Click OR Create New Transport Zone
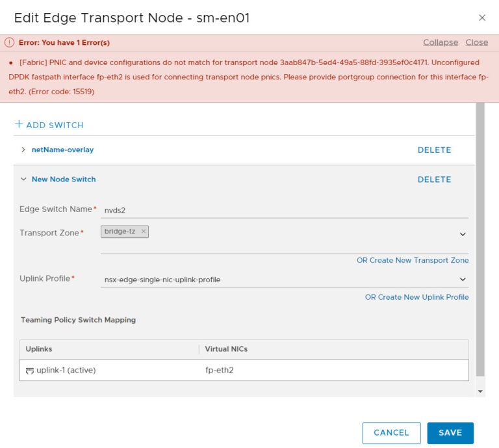This screenshot has width=499, height=448. coord(413,260)
